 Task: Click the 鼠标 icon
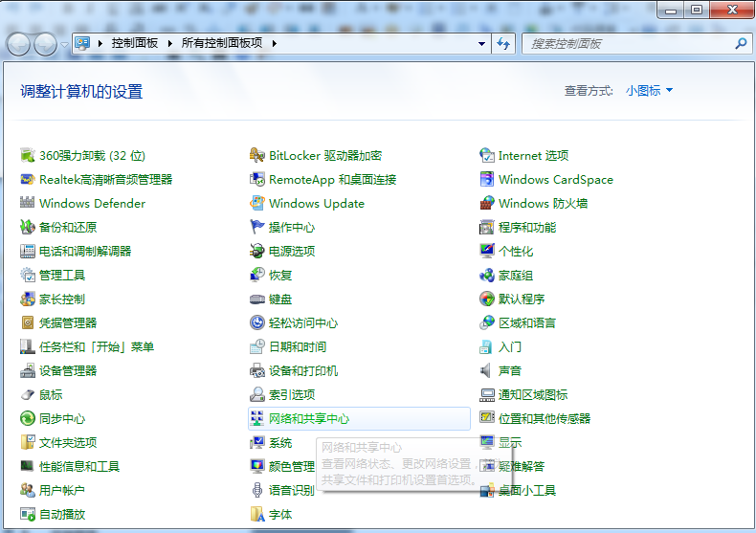click(28, 395)
